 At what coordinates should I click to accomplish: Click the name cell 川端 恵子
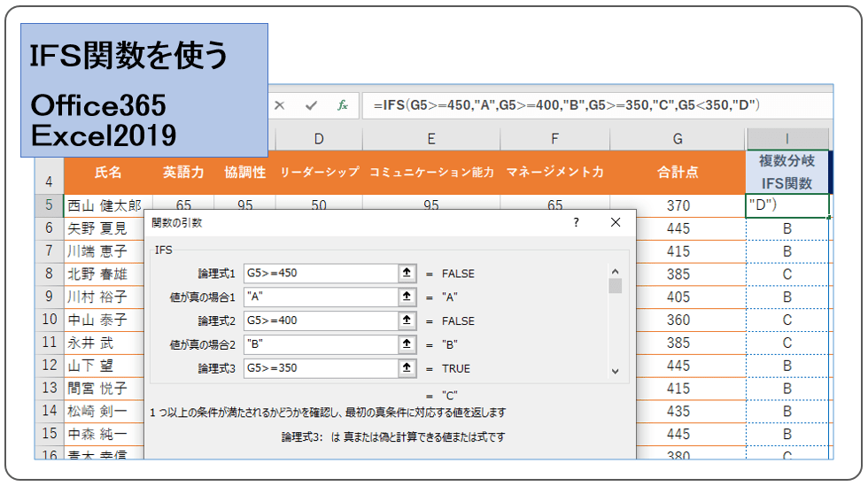tap(105, 251)
